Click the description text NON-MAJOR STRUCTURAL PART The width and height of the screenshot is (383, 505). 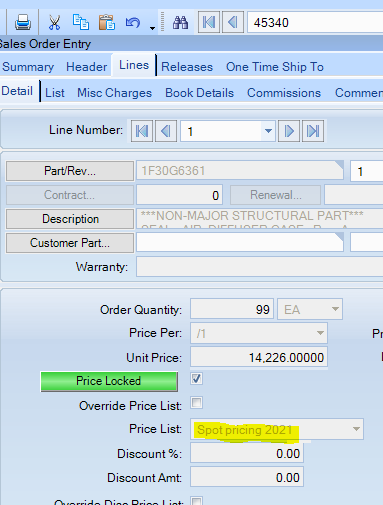coord(252,215)
